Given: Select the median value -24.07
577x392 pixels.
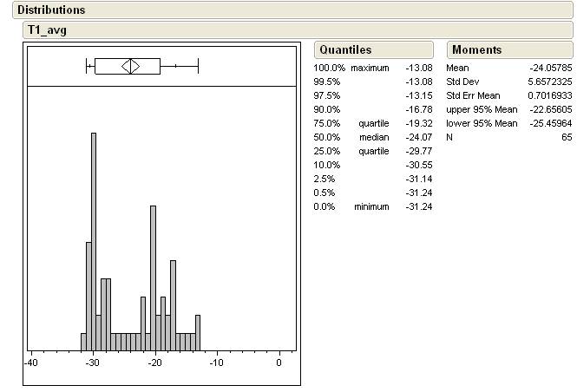Looking at the screenshot, I should point(419,137).
